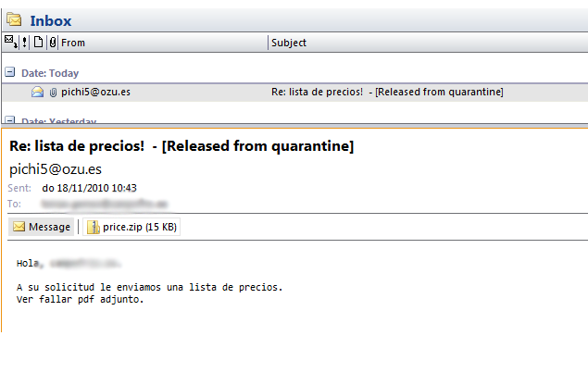Click the blurred recipient address in To field

104,203
